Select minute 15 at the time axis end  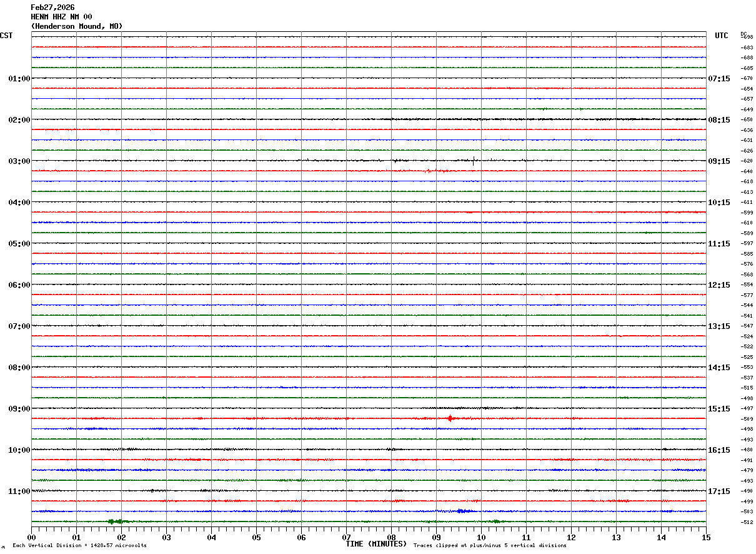[705, 537]
